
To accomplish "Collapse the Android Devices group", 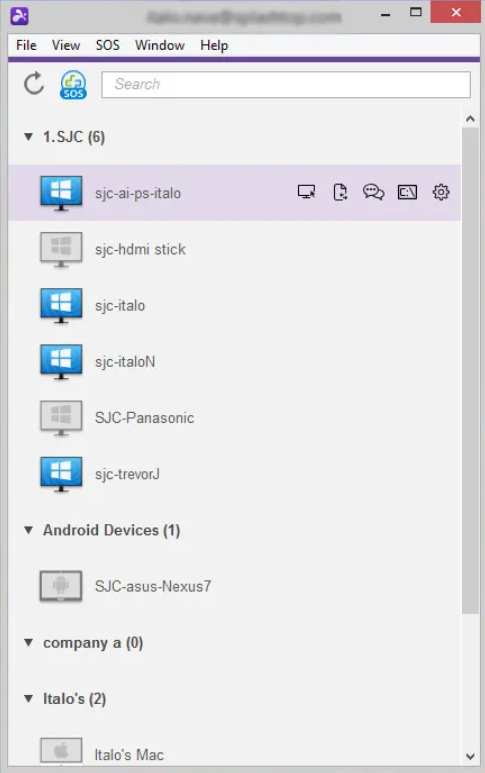I will [29, 530].
